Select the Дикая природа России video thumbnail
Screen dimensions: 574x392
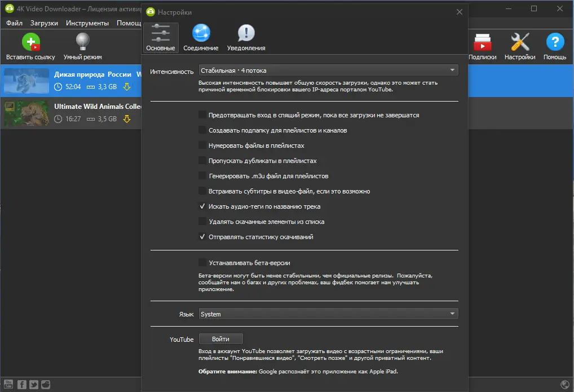27,81
